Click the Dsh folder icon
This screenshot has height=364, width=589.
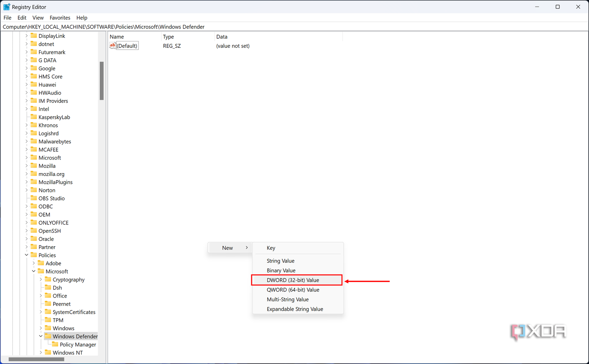pyautogui.click(x=48, y=288)
